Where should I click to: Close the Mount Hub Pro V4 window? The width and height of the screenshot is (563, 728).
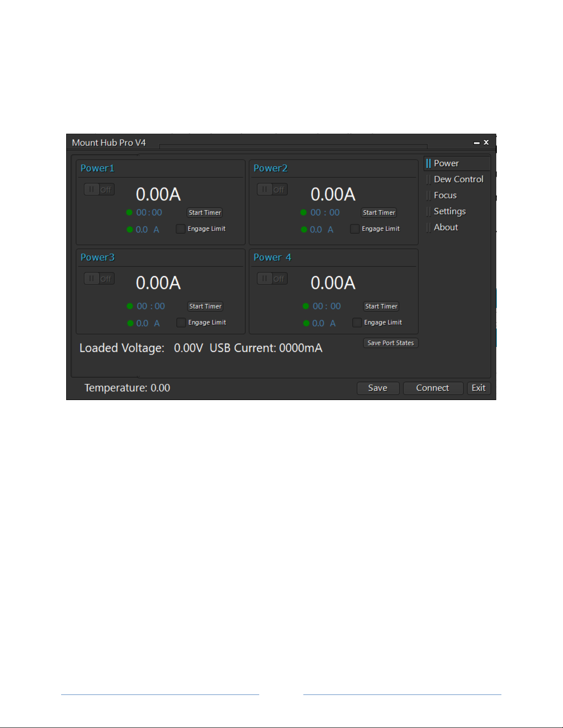[486, 142]
